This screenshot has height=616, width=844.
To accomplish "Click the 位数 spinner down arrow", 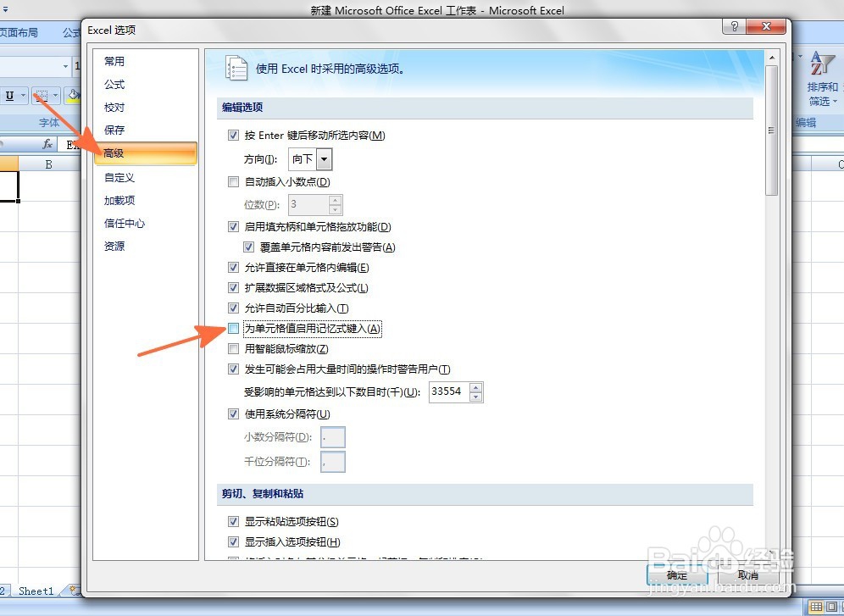I will pyautogui.click(x=335, y=210).
